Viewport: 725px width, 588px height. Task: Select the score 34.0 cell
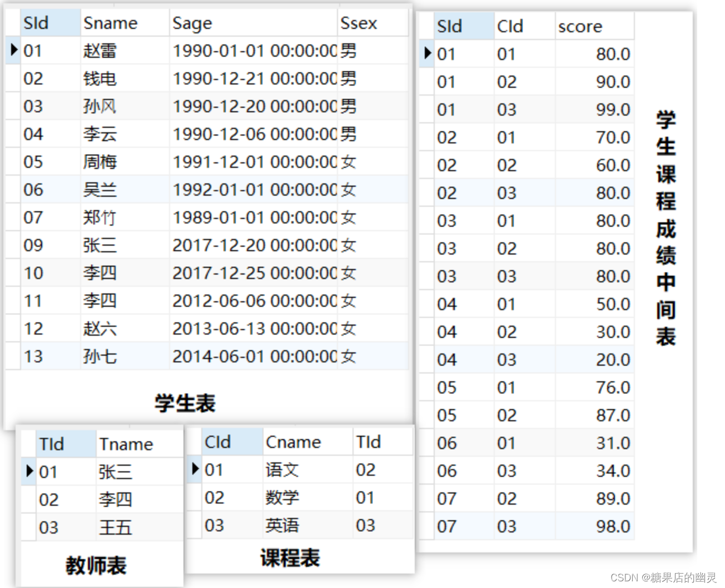pyautogui.click(x=594, y=471)
